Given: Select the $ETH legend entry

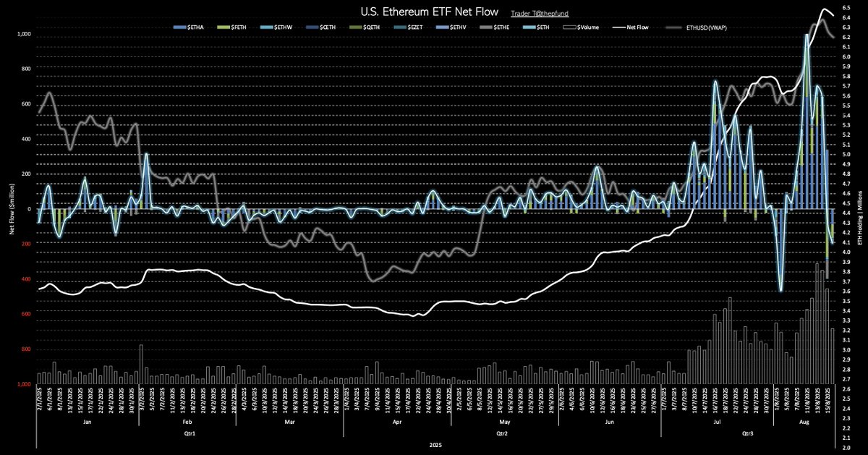Looking at the screenshot, I should [536, 27].
